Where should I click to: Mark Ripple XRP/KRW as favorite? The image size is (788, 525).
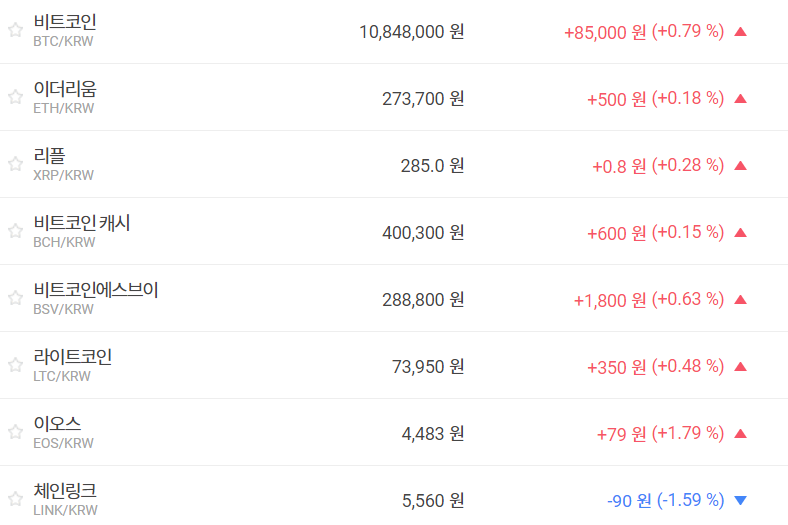pyautogui.click(x=15, y=164)
